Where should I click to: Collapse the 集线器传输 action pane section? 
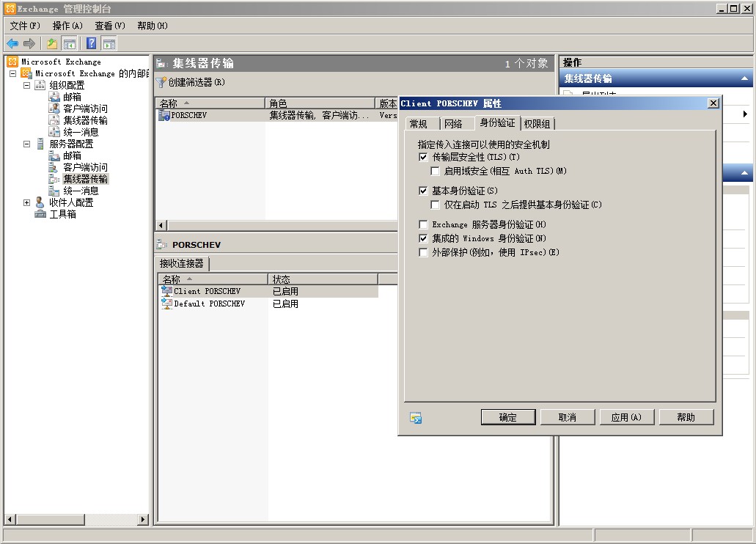(744, 78)
